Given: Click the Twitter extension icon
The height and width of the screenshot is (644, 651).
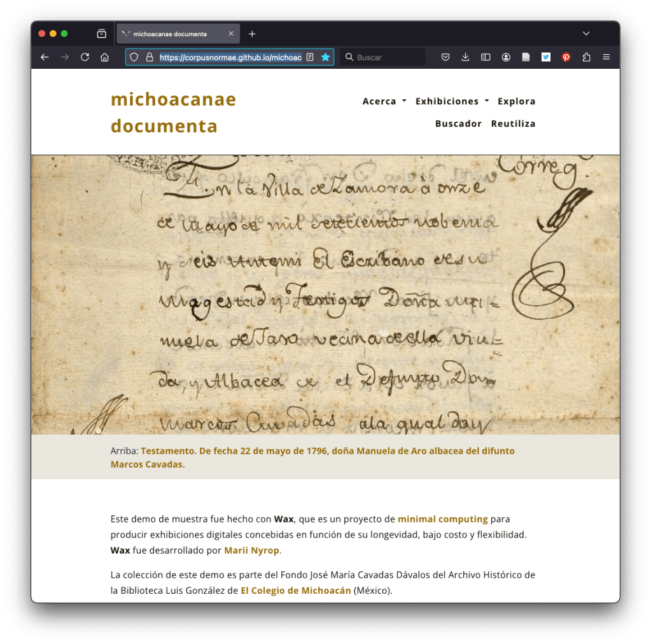Looking at the screenshot, I should click(x=546, y=57).
